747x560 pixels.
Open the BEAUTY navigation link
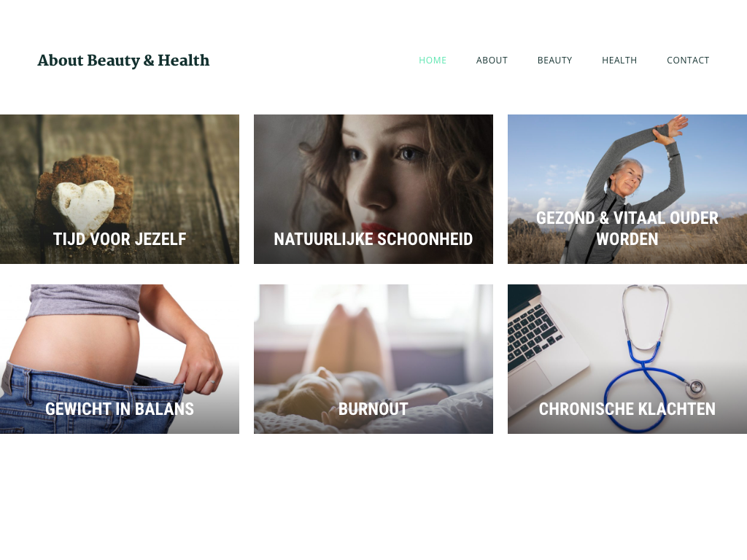(554, 61)
